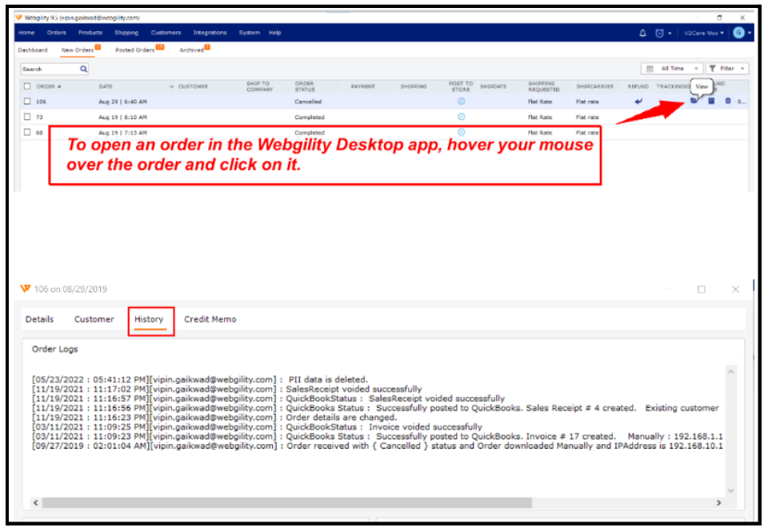Click the 'PII data is deleted.' log entry
This screenshot has width=768, height=532.
328,380
